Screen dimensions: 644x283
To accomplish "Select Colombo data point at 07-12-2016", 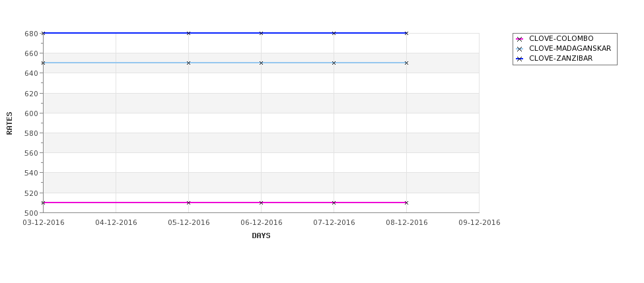I will pos(334,203).
